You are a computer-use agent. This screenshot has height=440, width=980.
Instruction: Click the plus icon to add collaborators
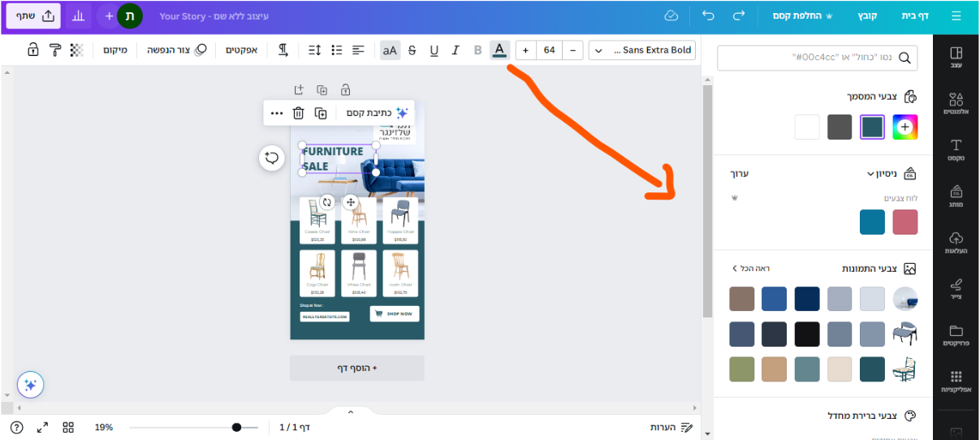point(109,15)
